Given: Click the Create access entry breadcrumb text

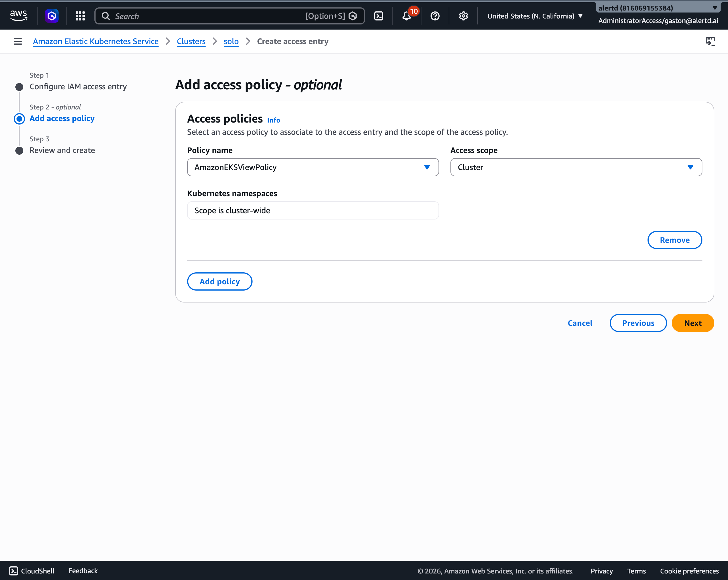Looking at the screenshot, I should click(x=292, y=41).
